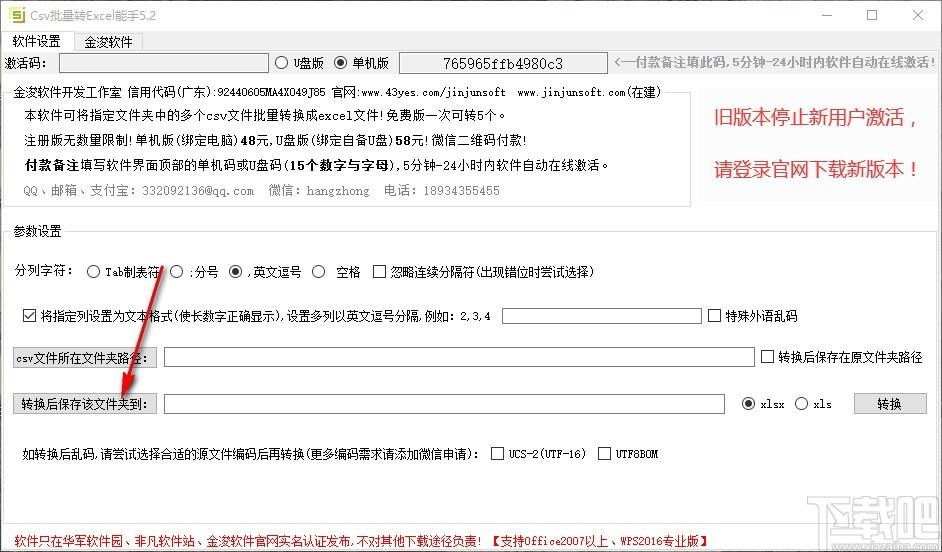942x552 pixels.
Task: Focus the csv source folder path field
Action: (x=459, y=357)
